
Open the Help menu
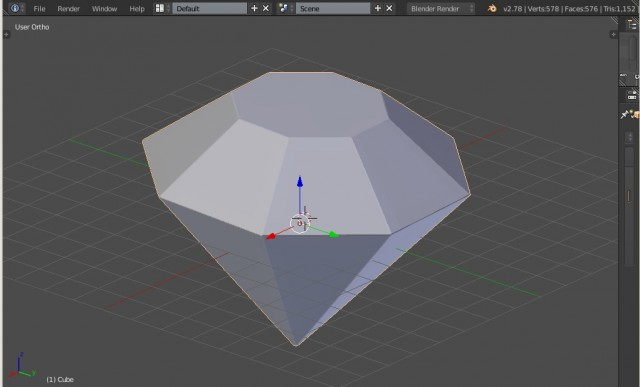click(x=137, y=9)
